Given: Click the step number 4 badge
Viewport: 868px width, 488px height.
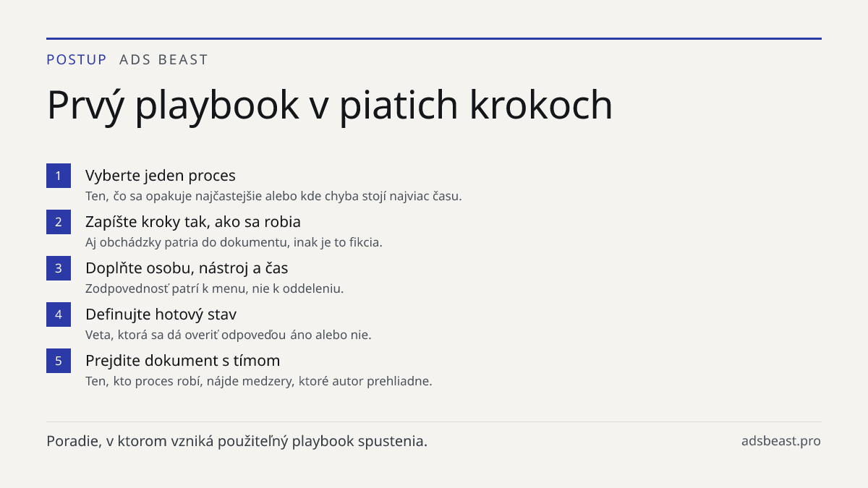Looking at the screenshot, I should click(59, 314).
